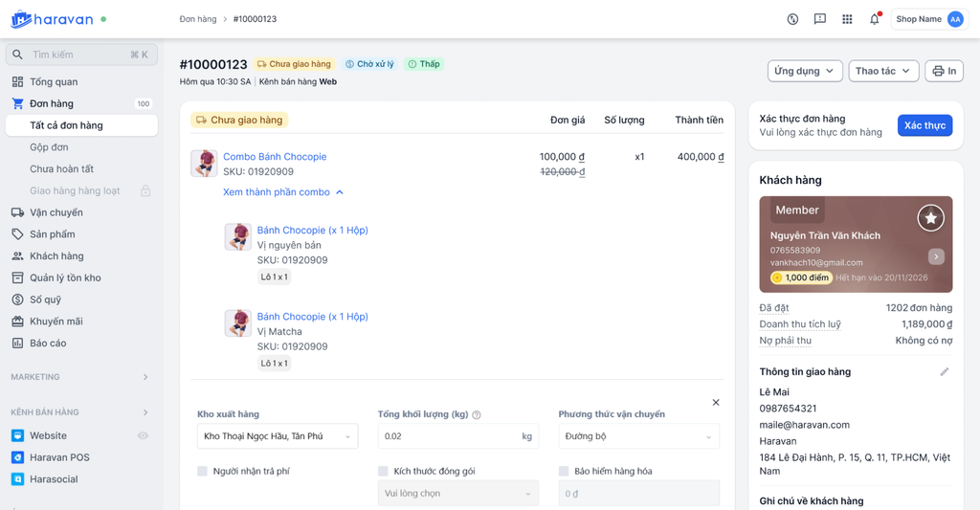Image resolution: width=980 pixels, height=510 pixels.
Task: Open Sản phẩm in the sidebar
Action: [52, 234]
